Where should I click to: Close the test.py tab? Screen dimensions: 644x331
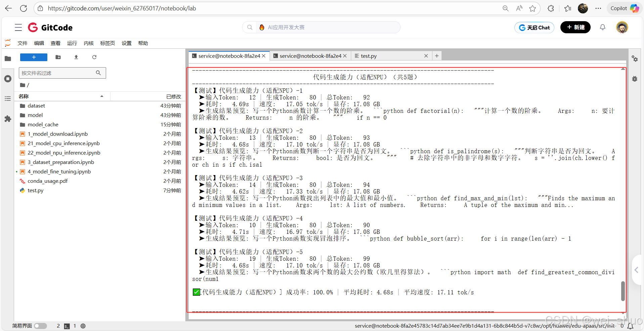pos(426,56)
